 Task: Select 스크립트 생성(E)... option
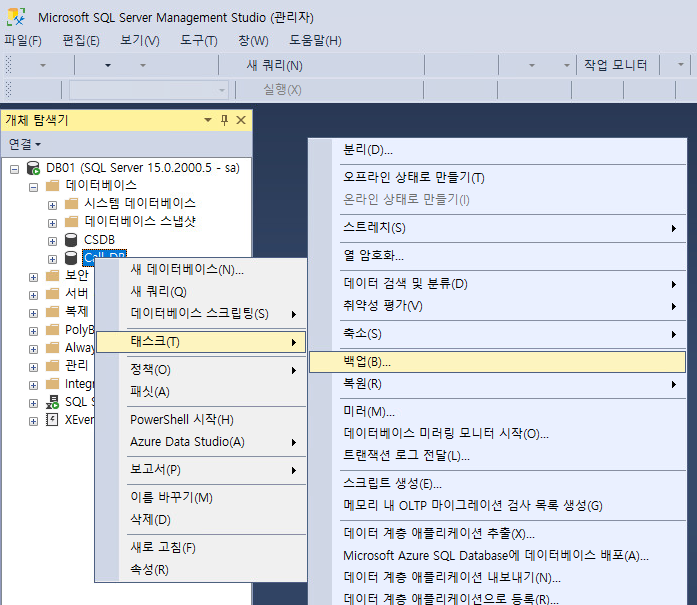(497, 484)
